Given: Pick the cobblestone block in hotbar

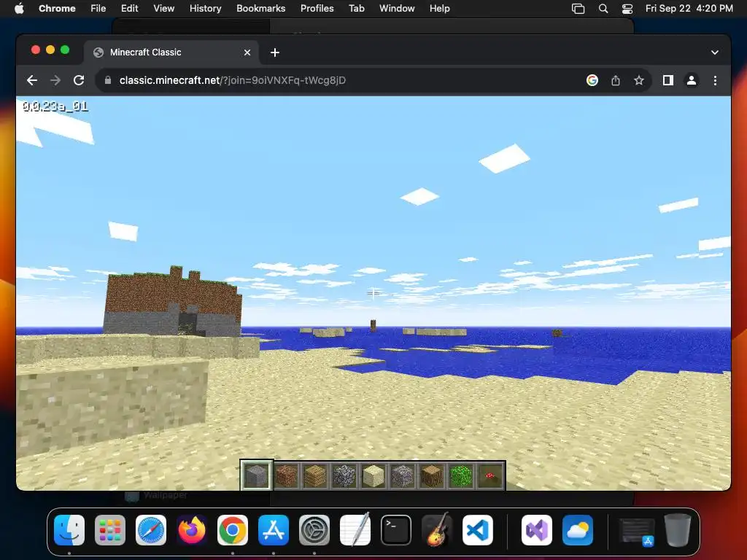Looking at the screenshot, I should (344, 475).
